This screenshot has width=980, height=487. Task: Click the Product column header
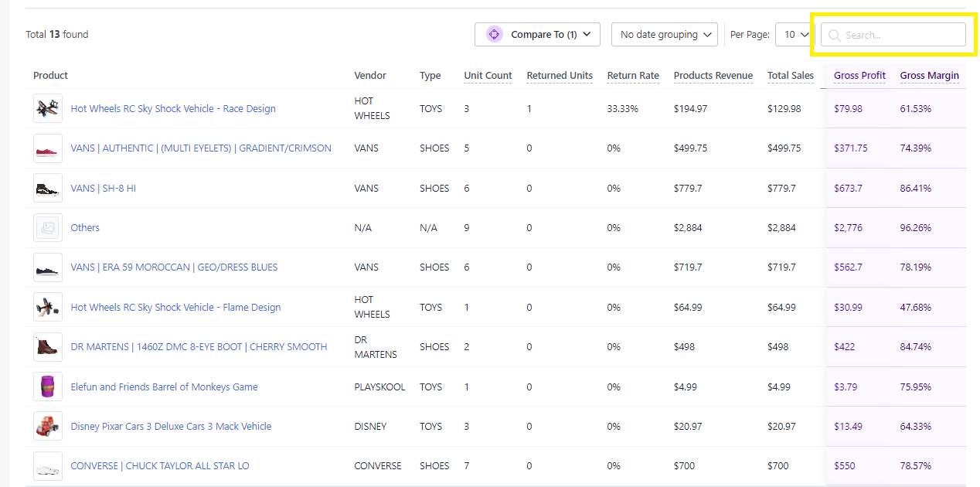50,76
